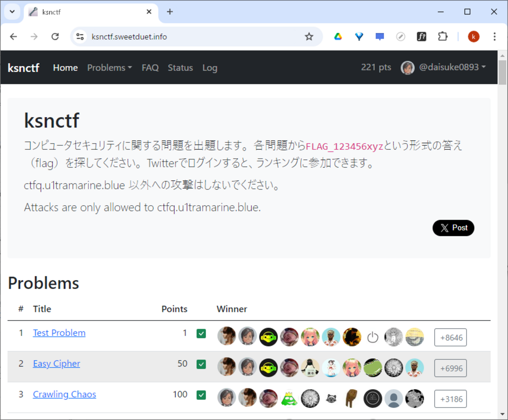Uncheck the Crawling Chaos solved checkbox

[201, 395]
